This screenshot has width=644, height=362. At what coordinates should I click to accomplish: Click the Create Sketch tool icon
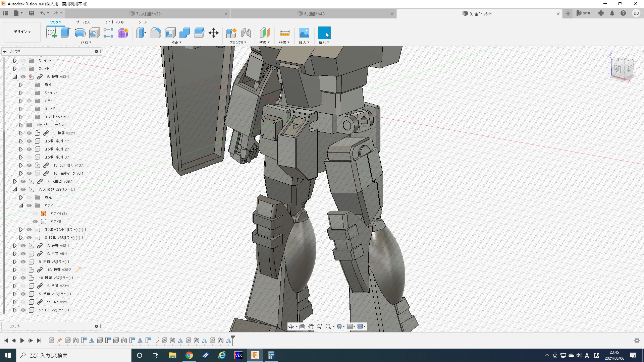pyautogui.click(x=51, y=33)
